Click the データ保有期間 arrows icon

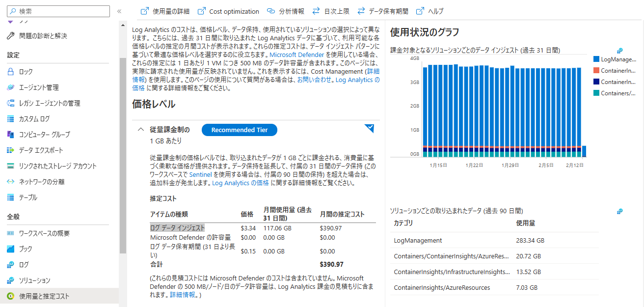coord(361,11)
